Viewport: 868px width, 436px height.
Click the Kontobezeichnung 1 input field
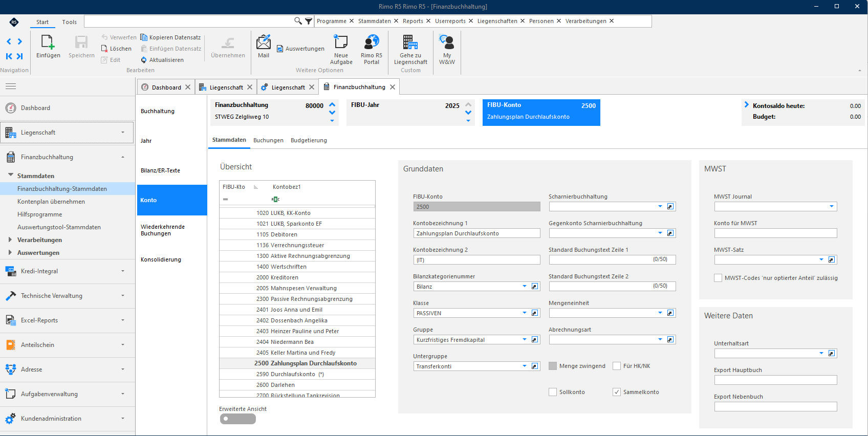tap(476, 233)
